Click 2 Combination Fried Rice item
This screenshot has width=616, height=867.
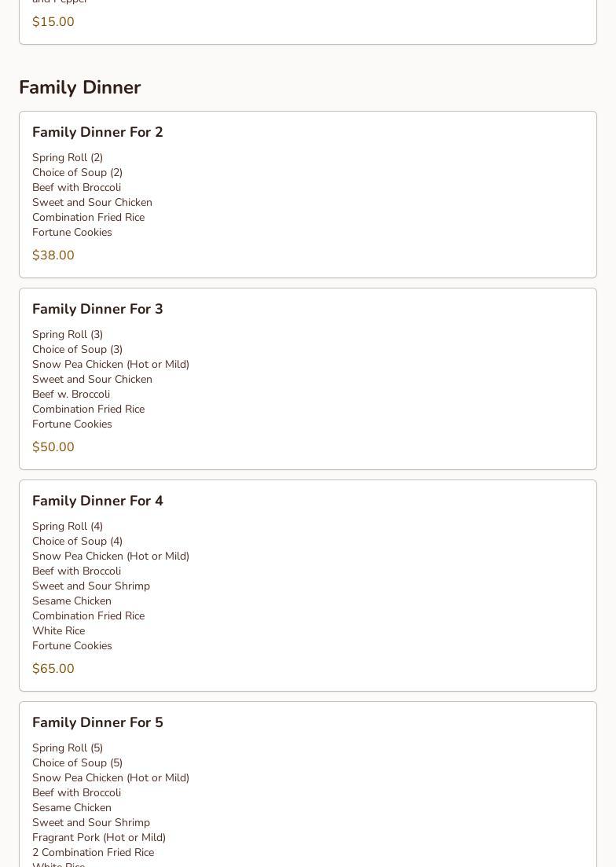[x=93, y=852]
